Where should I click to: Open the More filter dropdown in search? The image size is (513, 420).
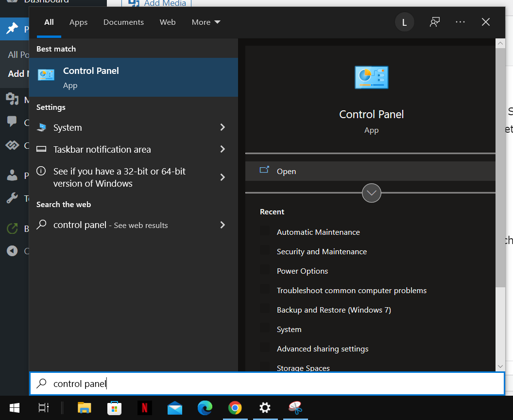click(205, 22)
